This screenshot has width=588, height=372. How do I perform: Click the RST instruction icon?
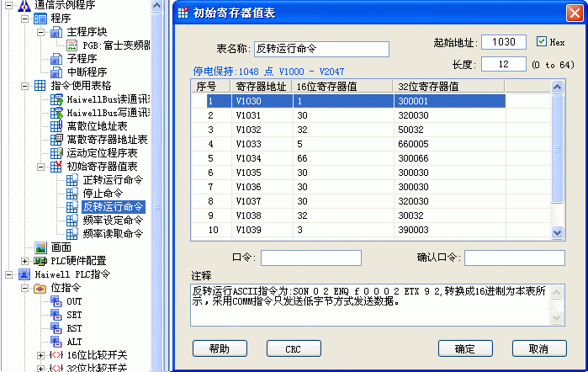(56, 328)
